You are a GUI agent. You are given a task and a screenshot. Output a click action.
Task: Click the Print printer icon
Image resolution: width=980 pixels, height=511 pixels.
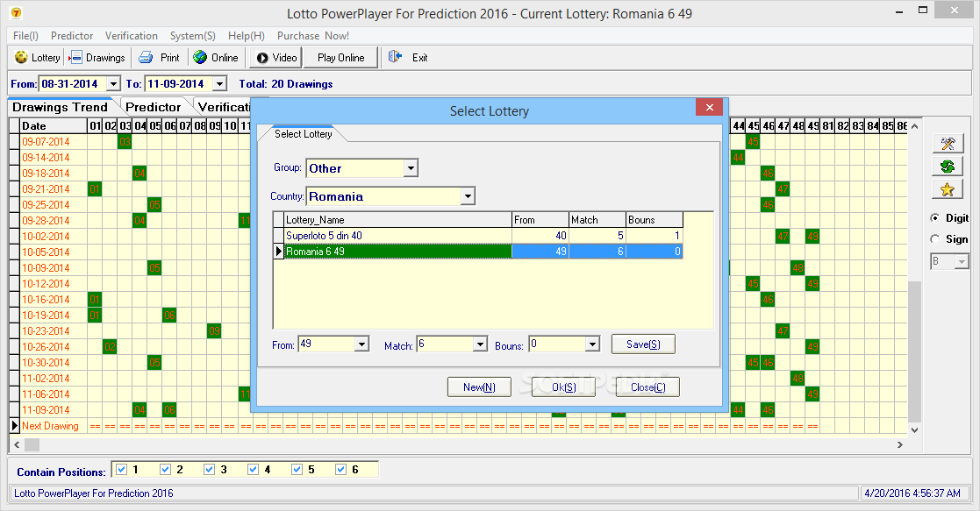click(x=146, y=58)
